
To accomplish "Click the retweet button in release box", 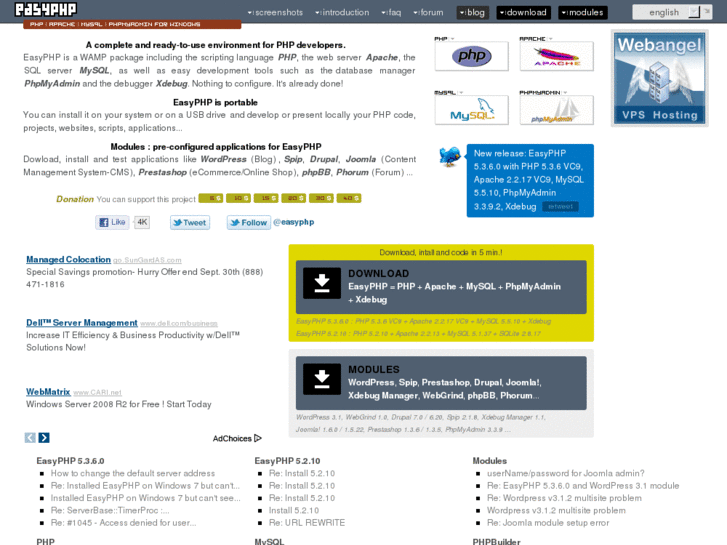I will [x=560, y=206].
